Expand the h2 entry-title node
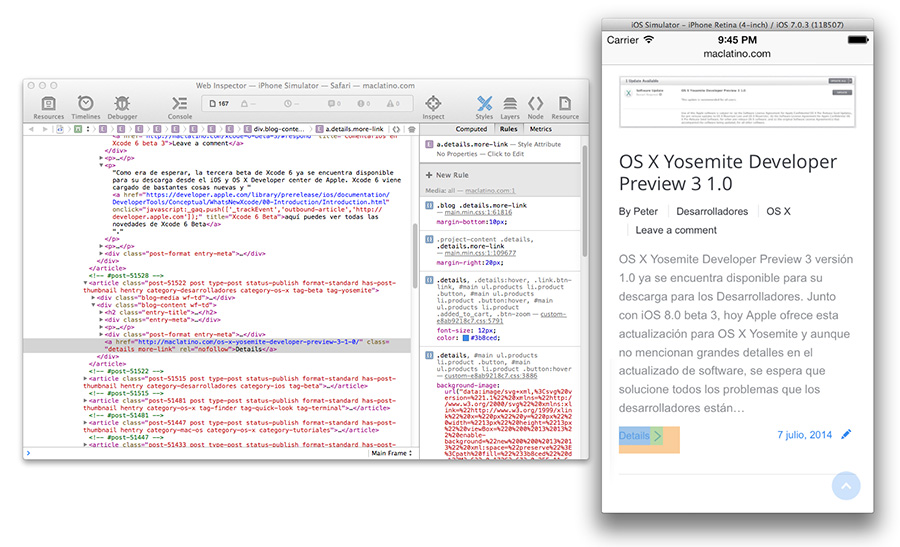Viewport: 900px width, 547px height. click(x=102, y=312)
